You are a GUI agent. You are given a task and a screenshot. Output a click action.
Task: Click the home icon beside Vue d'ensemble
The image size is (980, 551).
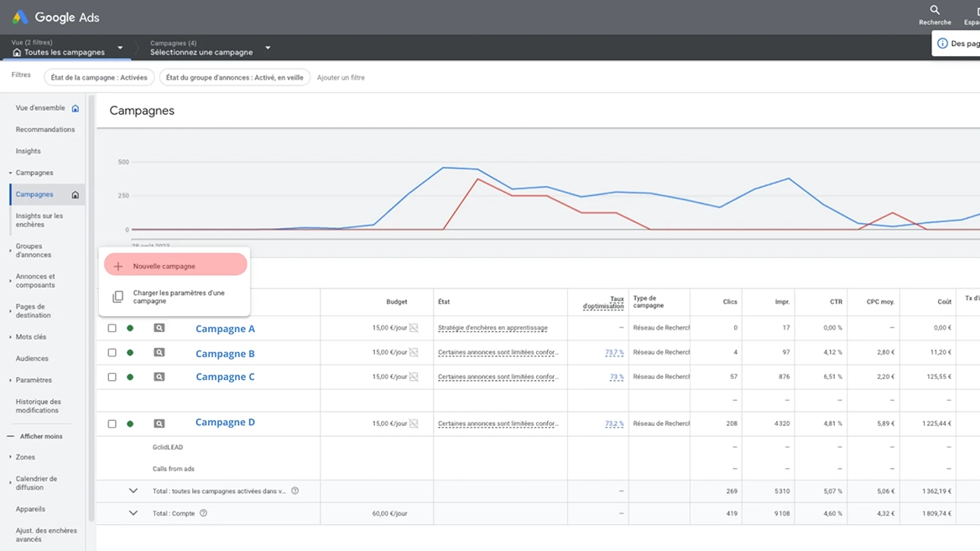[x=75, y=108]
